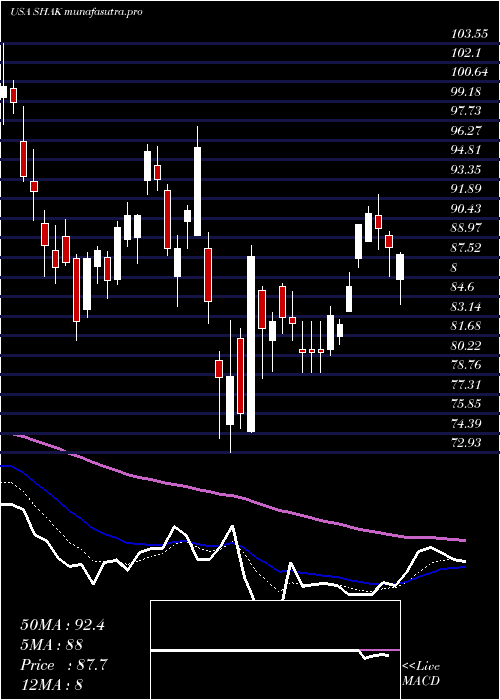Select the 94.81 price axis label
The height and width of the screenshot is (700, 500).
(x=466, y=150)
